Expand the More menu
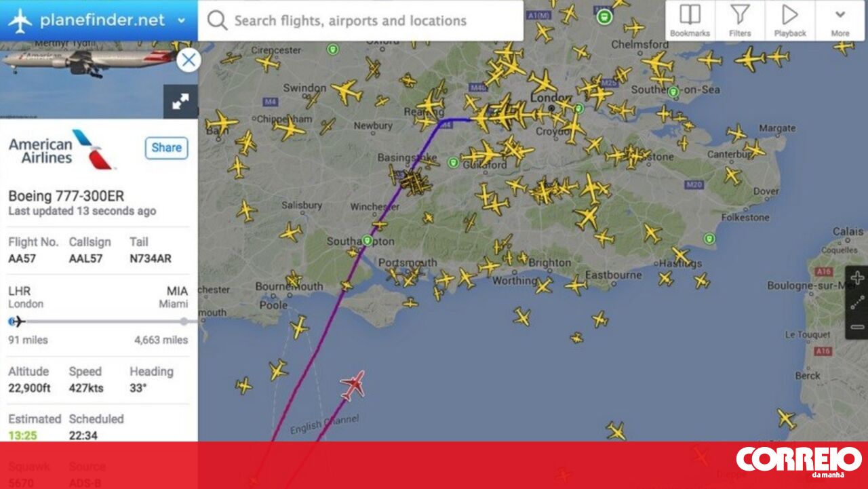Screen dimensions: 868x489 click(x=840, y=20)
